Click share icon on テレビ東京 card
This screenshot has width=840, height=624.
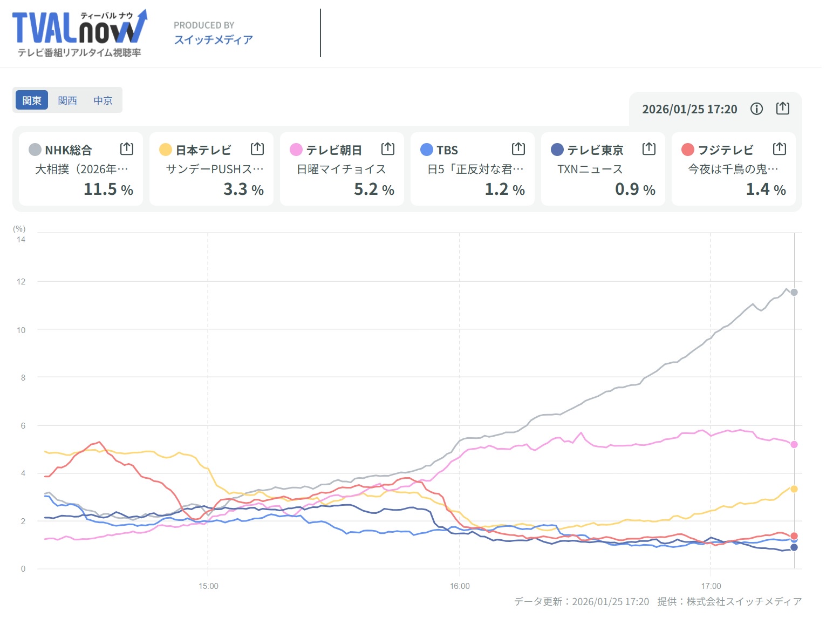coord(649,148)
